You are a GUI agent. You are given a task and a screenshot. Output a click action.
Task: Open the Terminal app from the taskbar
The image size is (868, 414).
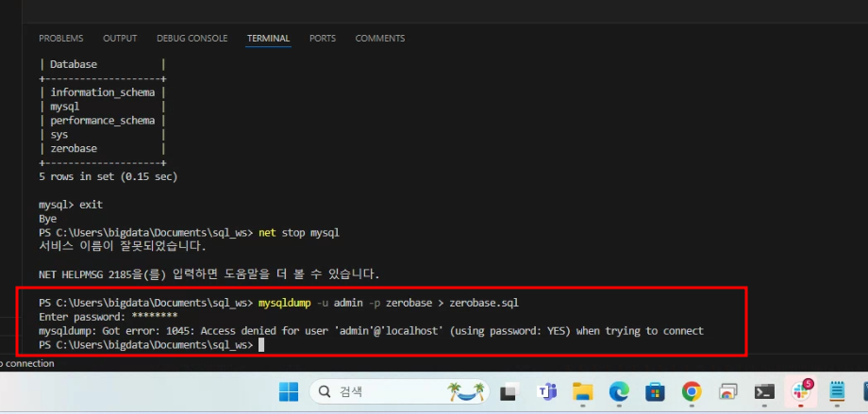pos(764,392)
